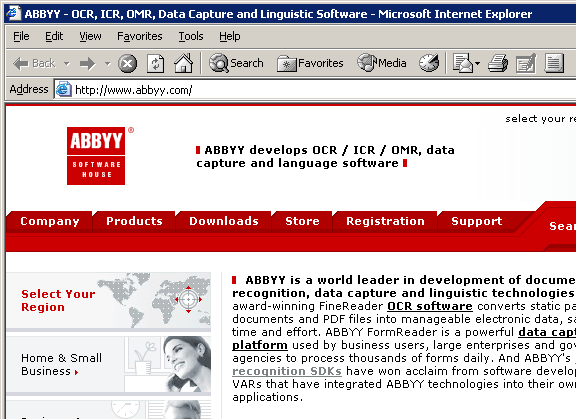
Task: Open the Registration navigation tab
Action: point(385,221)
